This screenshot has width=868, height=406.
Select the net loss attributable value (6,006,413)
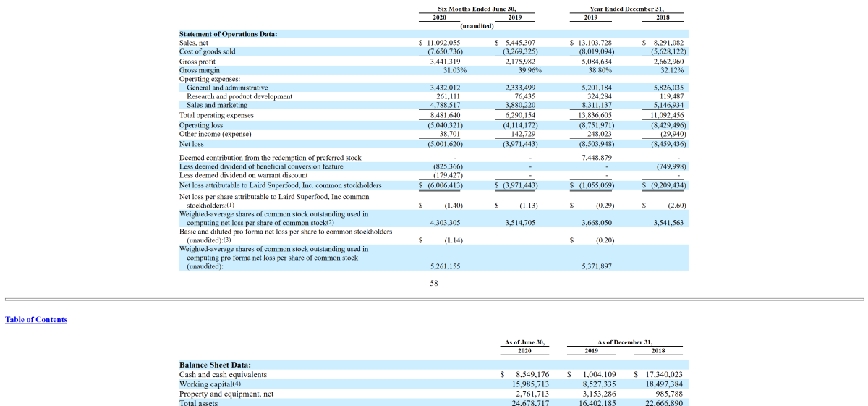point(444,185)
